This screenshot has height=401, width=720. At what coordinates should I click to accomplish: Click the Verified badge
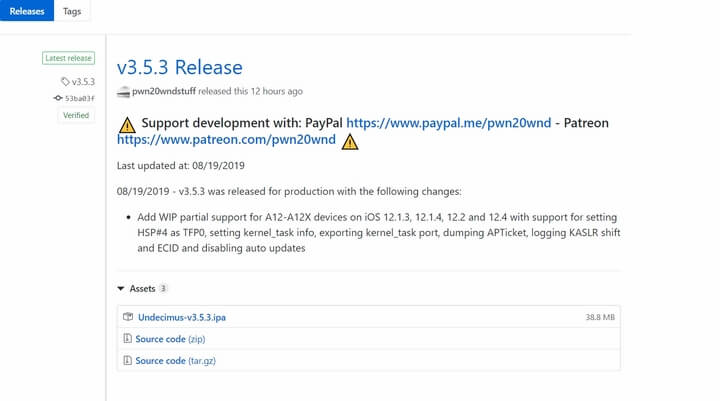[76, 115]
